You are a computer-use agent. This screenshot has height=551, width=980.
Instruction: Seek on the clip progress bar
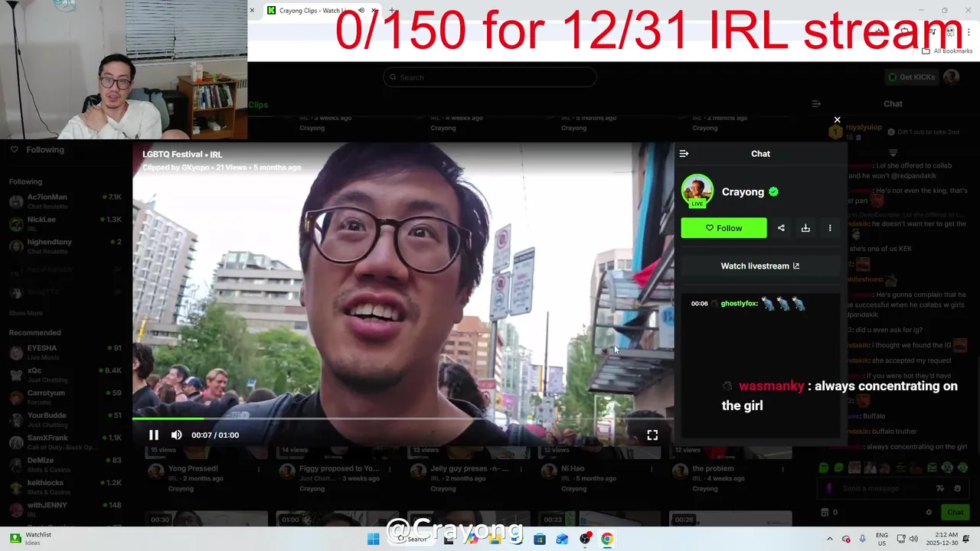403,419
